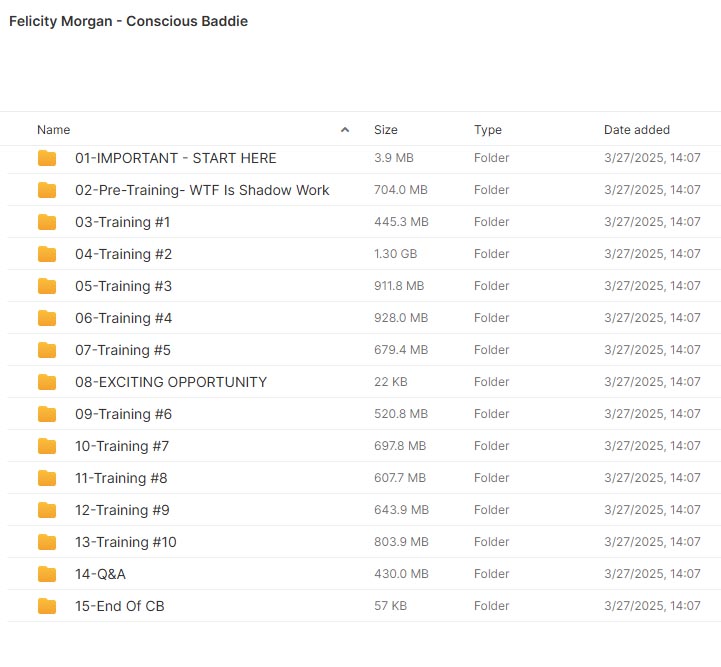
Task: Click the Folder type in 06-Training #4 row
Action: point(492,318)
